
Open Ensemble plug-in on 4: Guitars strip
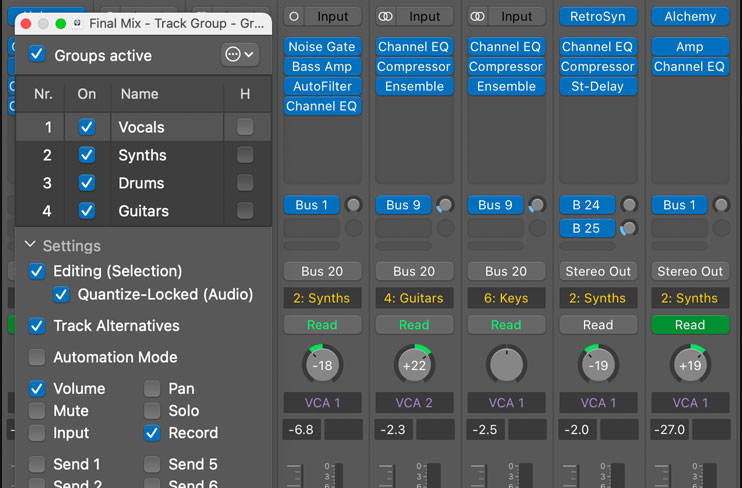(414, 87)
